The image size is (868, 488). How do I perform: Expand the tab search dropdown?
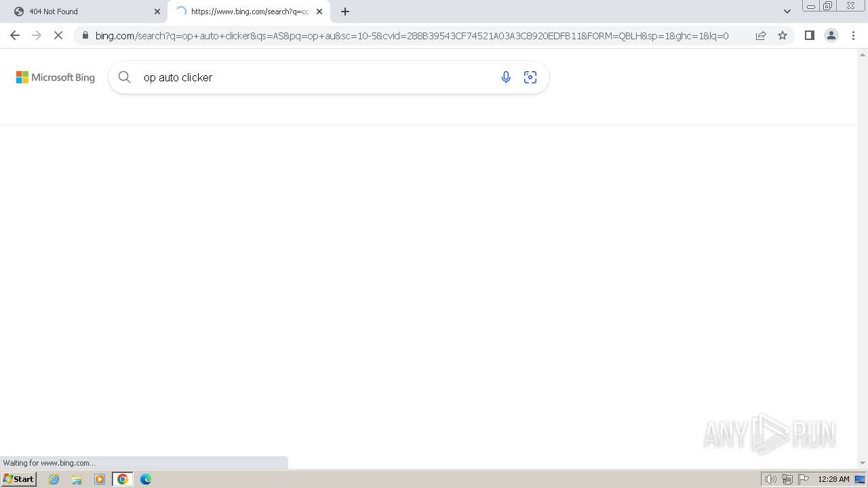pyautogui.click(x=787, y=12)
